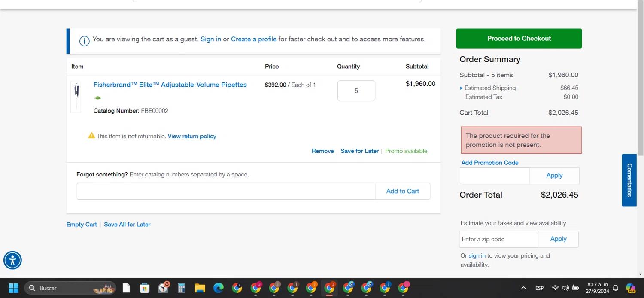Click the Catalog Number FBE00002 text
The image size is (644, 298).
[x=131, y=111]
